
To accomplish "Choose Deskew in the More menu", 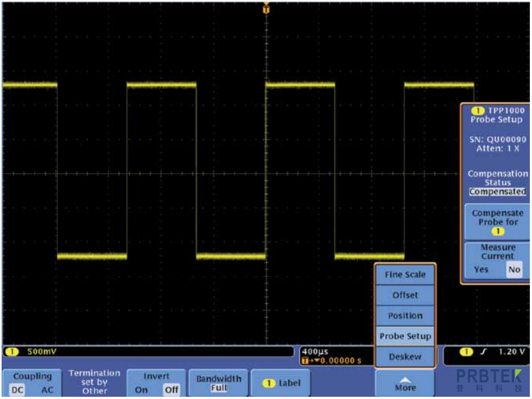I will [x=405, y=357].
